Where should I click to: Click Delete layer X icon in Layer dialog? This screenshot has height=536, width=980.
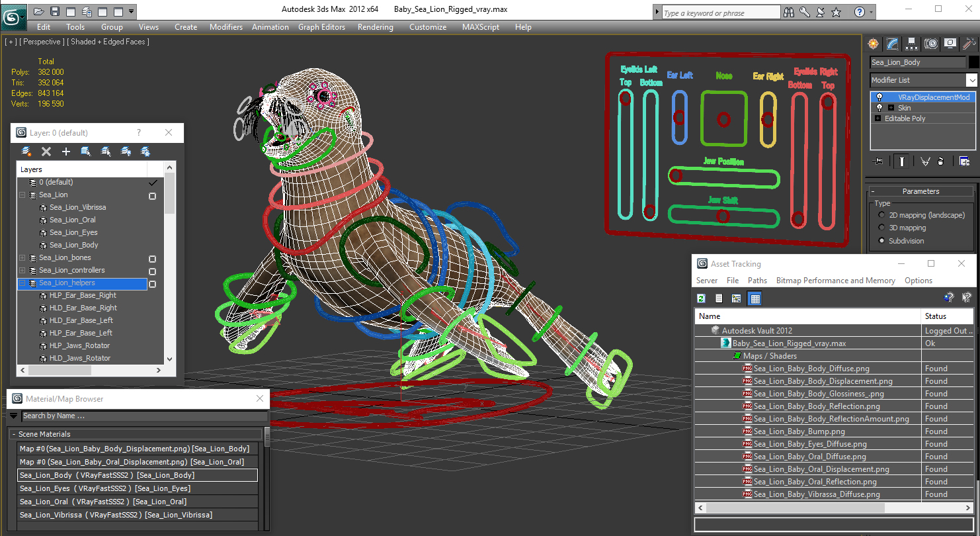[x=46, y=152]
